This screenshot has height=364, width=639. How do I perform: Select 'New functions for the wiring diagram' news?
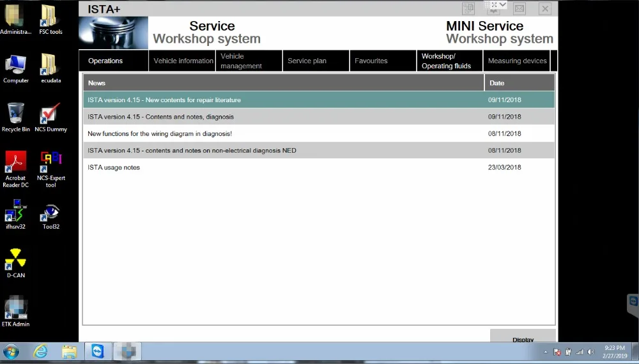319,133
